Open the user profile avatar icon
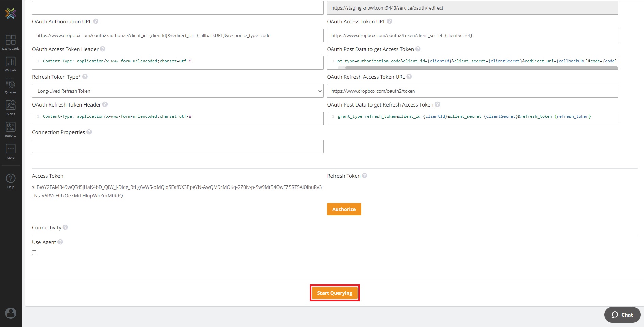The width and height of the screenshot is (644, 327). 11,313
